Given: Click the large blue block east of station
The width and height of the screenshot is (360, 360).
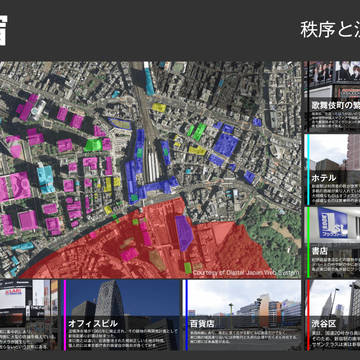Looking at the screenshot, I should tap(226, 145).
